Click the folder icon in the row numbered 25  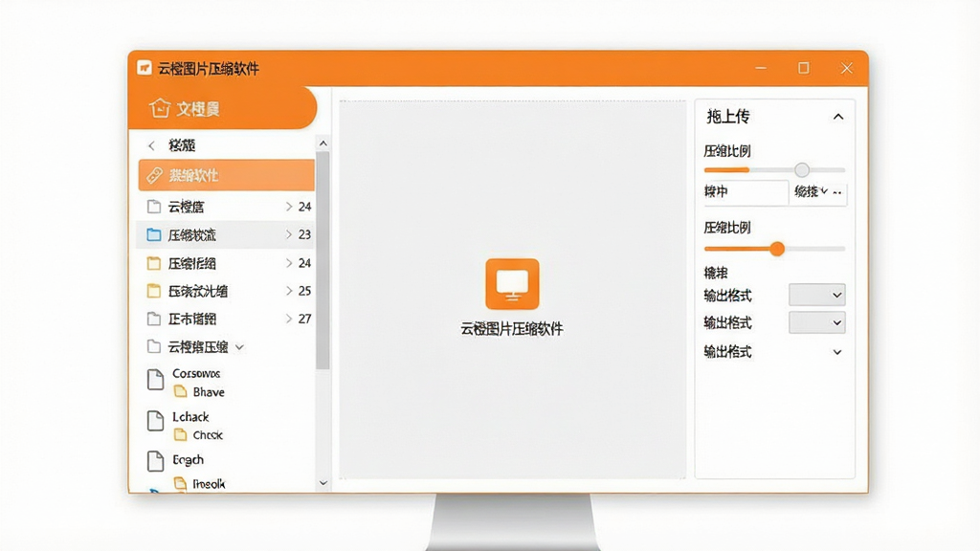coord(154,291)
